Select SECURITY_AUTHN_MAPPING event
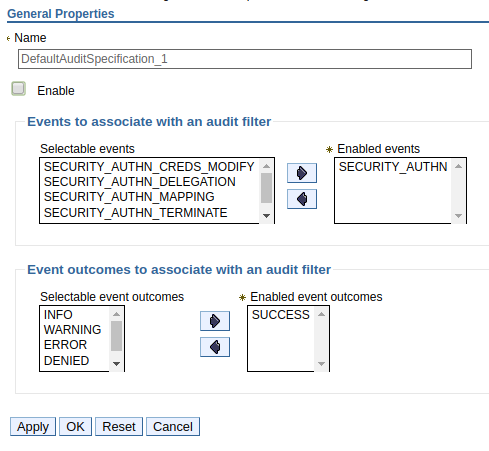Screen dimensions: 489x451 pos(149,197)
